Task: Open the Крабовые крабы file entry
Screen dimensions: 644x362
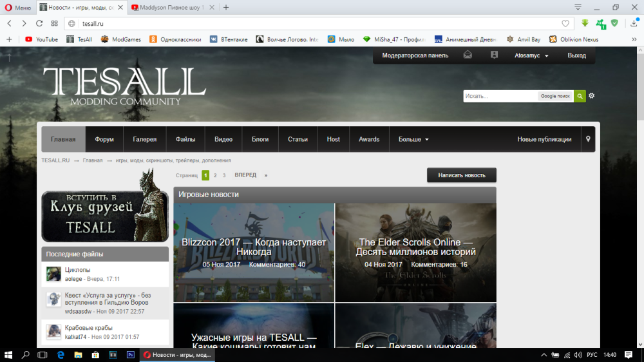Action: pyautogui.click(x=89, y=328)
